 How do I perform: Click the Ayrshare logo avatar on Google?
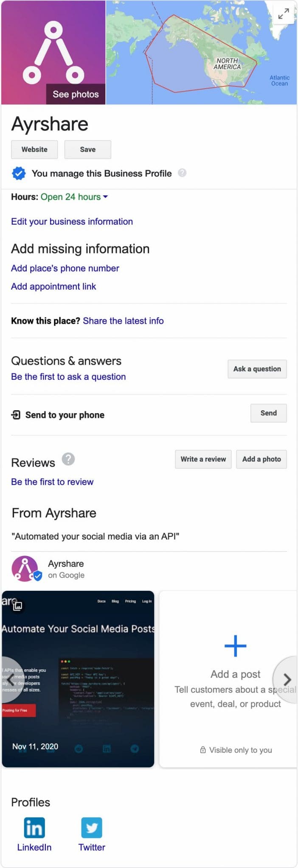click(x=25, y=568)
